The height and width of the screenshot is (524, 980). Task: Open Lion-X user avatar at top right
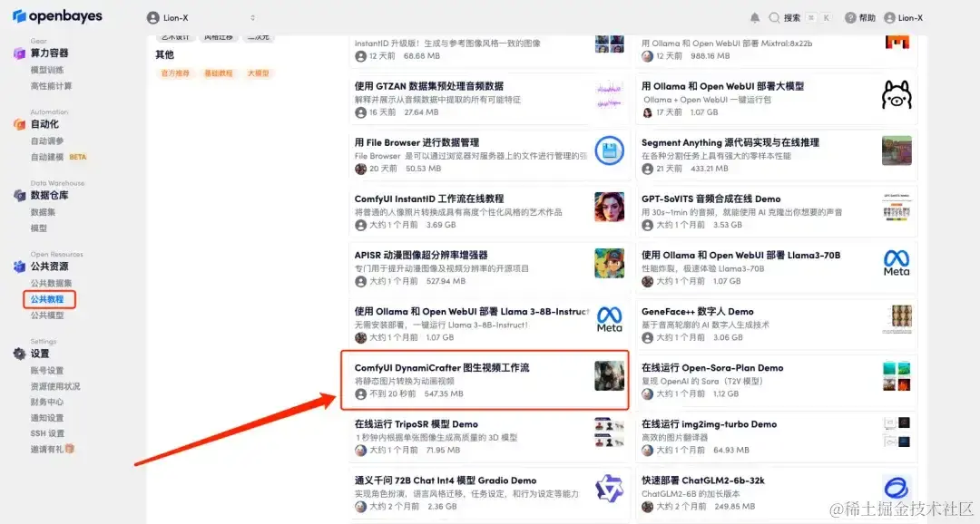pyautogui.click(x=889, y=17)
